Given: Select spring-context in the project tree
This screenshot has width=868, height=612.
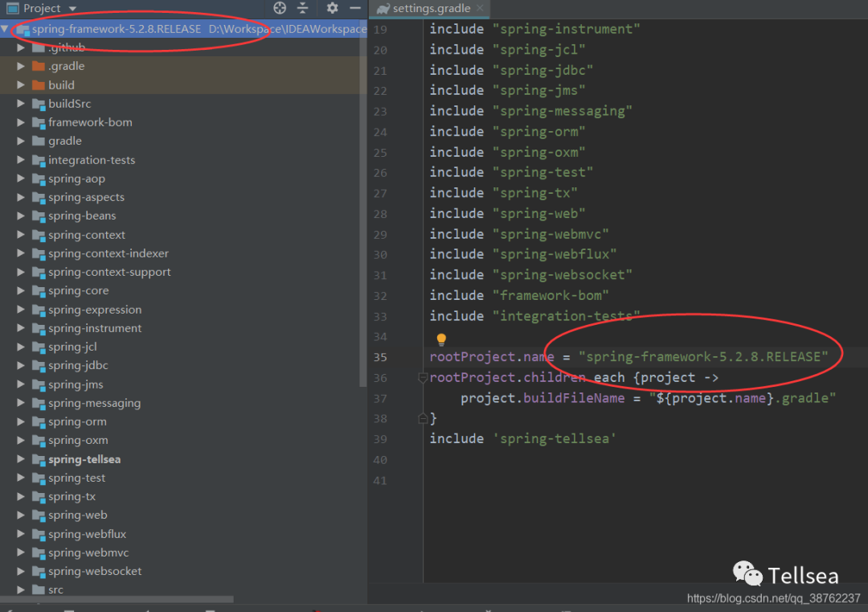Looking at the screenshot, I should pos(86,235).
